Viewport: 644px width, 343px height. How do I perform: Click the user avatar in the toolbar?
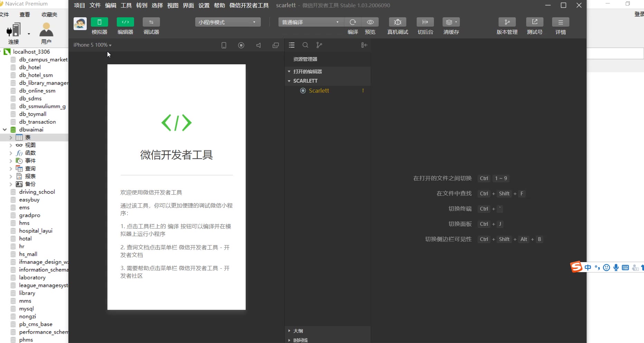coord(80,24)
